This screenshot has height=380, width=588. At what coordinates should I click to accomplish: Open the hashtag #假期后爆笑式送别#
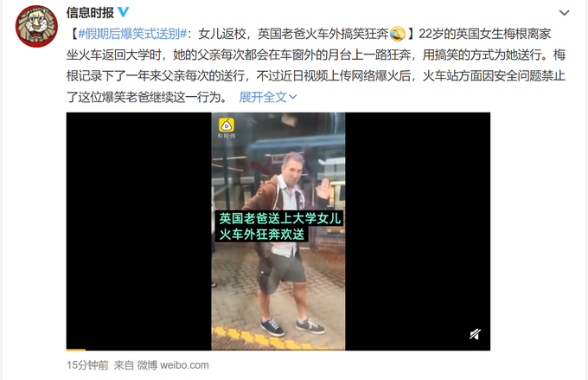132,34
